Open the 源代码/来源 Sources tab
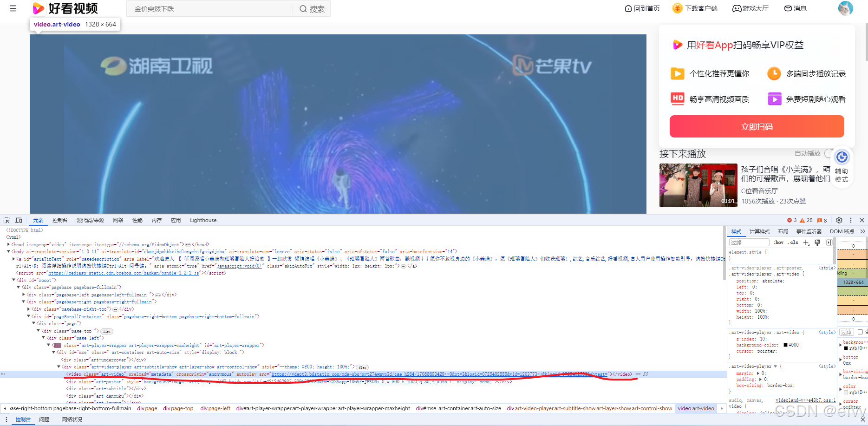868x426 pixels. click(x=90, y=220)
